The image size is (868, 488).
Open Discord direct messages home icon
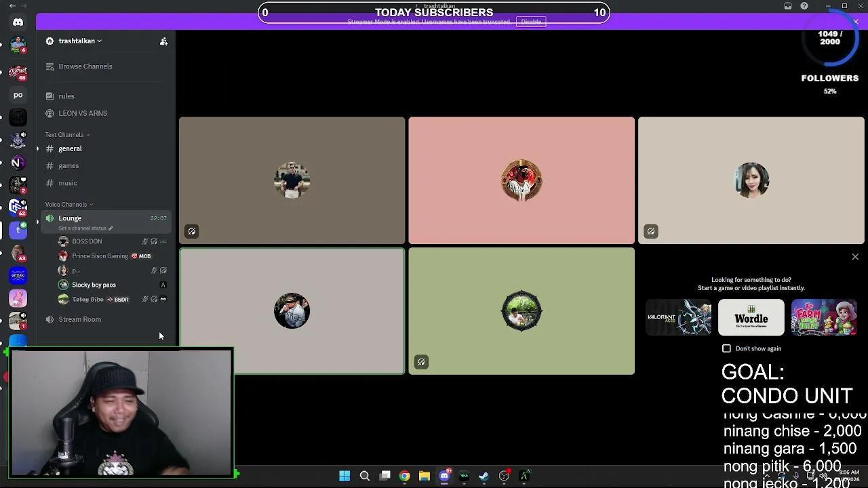[18, 22]
